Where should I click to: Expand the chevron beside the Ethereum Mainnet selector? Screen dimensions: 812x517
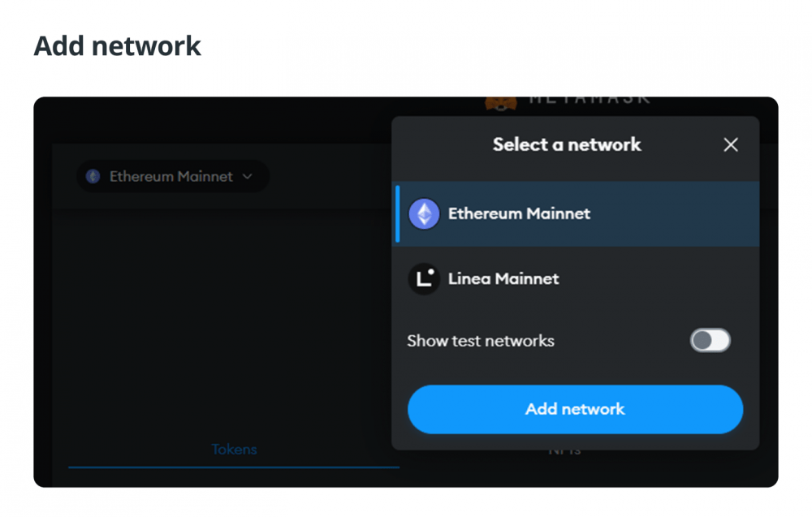[248, 176]
